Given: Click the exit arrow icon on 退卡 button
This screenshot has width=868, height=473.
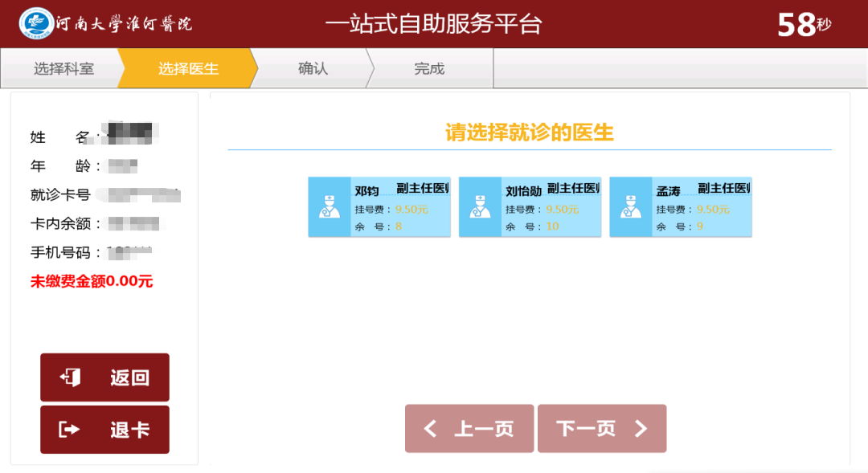Looking at the screenshot, I should 69,430.
